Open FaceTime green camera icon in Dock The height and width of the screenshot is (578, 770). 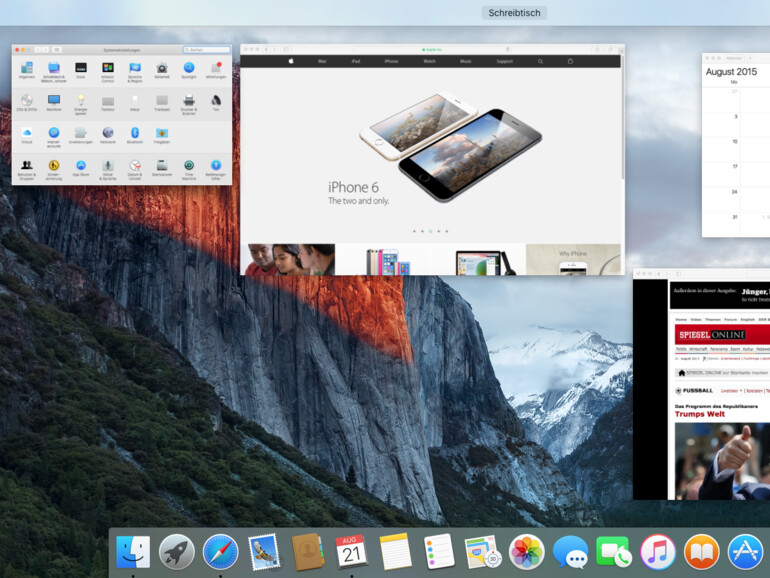614,552
